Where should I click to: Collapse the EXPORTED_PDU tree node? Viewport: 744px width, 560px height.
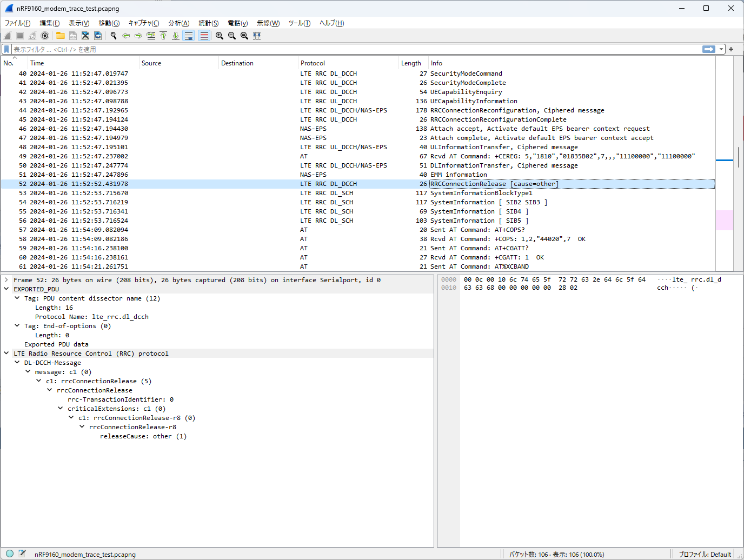(6, 289)
